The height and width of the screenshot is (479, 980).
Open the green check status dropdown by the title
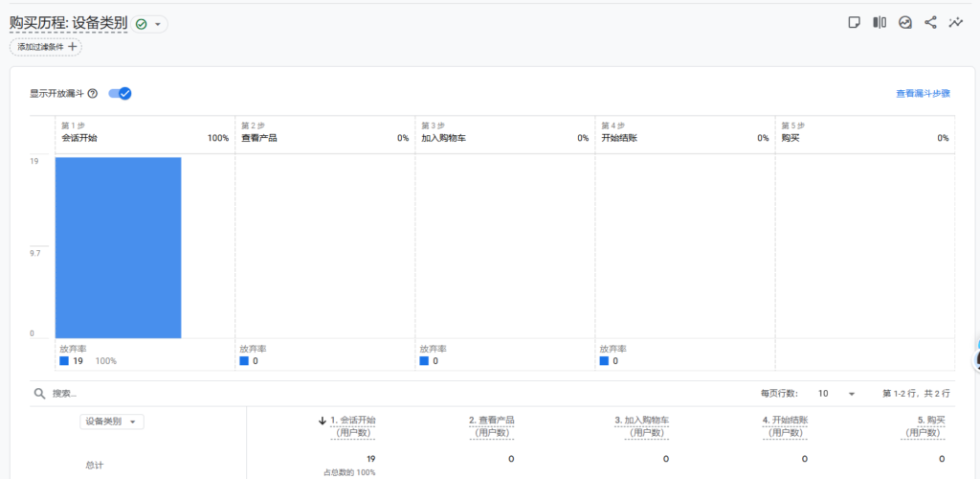[148, 24]
